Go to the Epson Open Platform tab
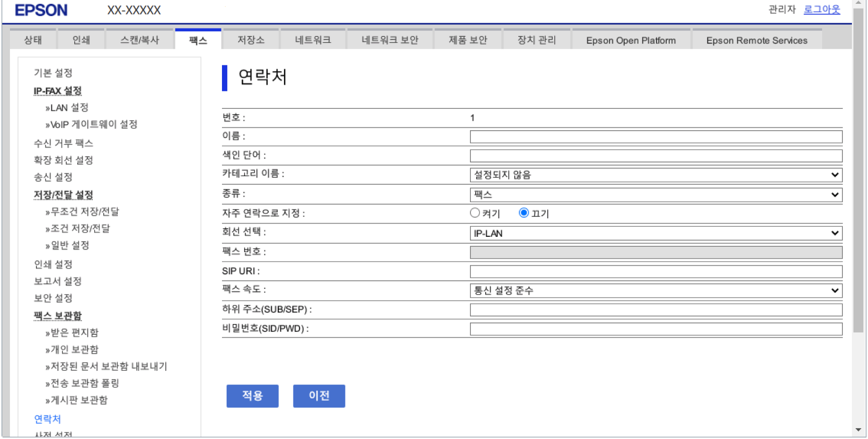Viewport: 868px width, 439px height. pos(630,41)
